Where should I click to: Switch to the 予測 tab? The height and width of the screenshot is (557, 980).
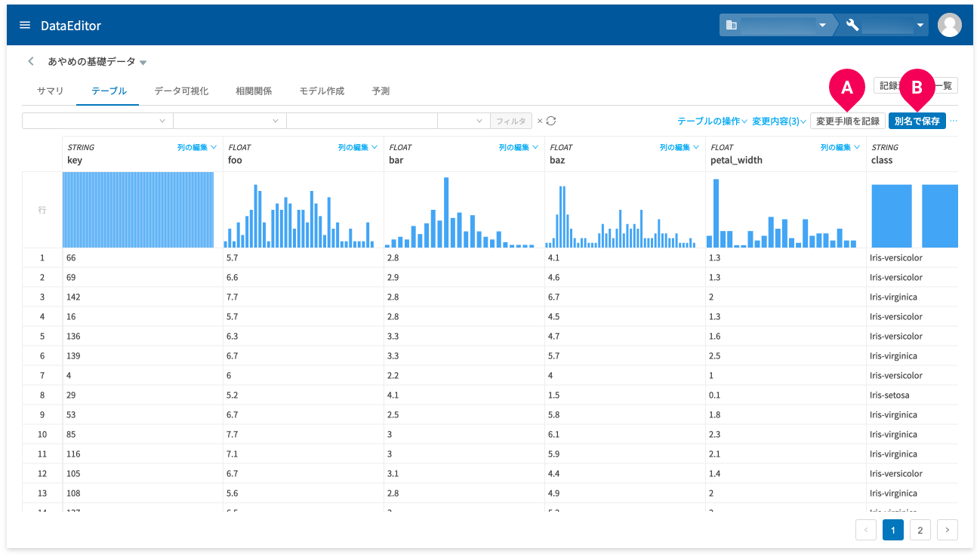(381, 91)
